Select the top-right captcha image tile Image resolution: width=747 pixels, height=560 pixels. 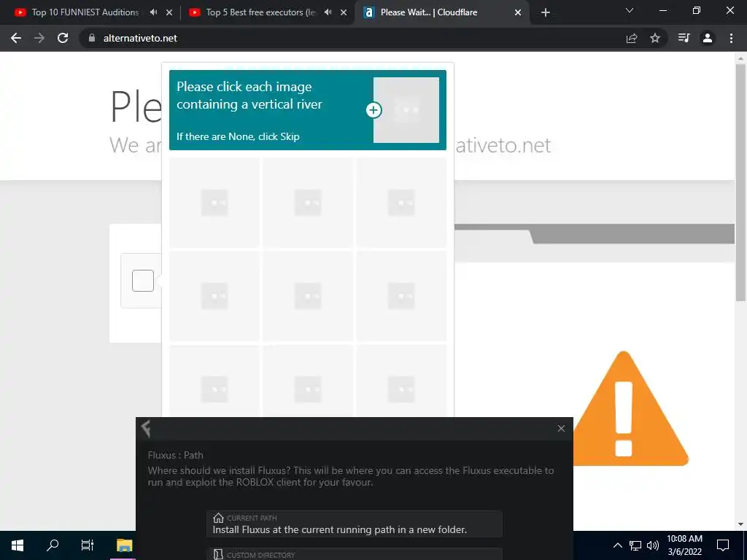(x=401, y=203)
